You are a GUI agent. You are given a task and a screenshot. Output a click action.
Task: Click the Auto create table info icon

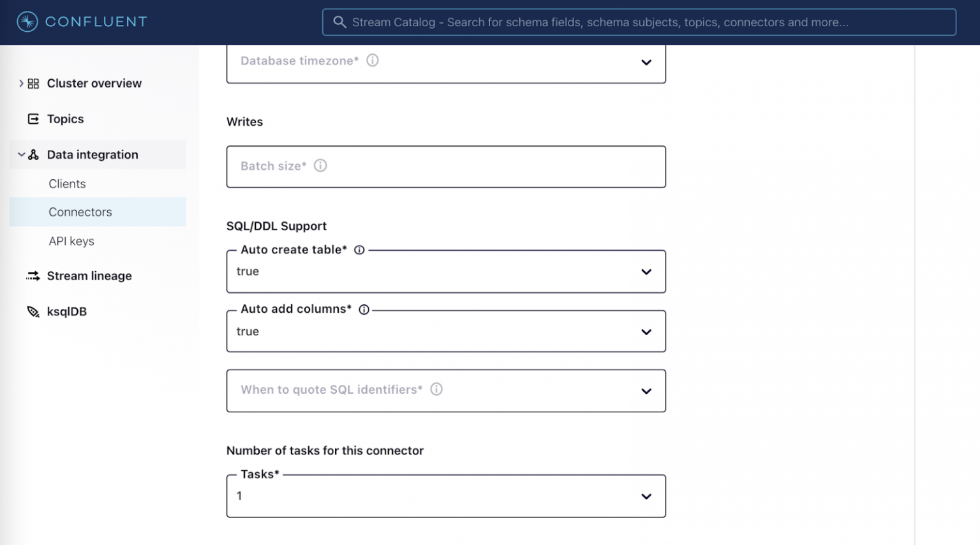359,250
